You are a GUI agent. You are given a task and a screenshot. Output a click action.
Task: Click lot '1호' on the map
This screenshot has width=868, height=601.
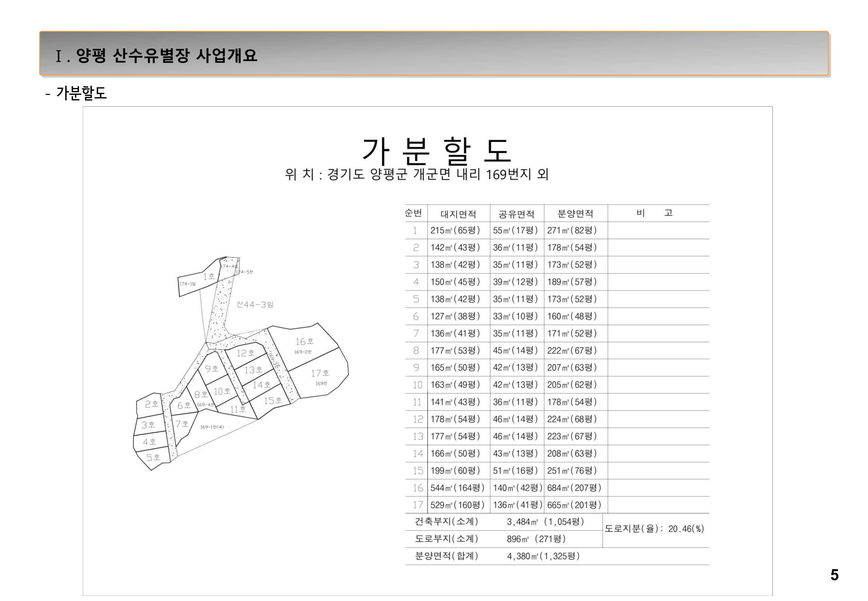(209, 276)
